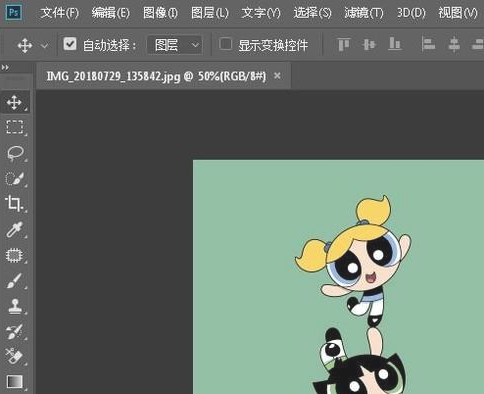Open the 视图(V) menu
This screenshot has height=394, width=484.
point(458,13)
